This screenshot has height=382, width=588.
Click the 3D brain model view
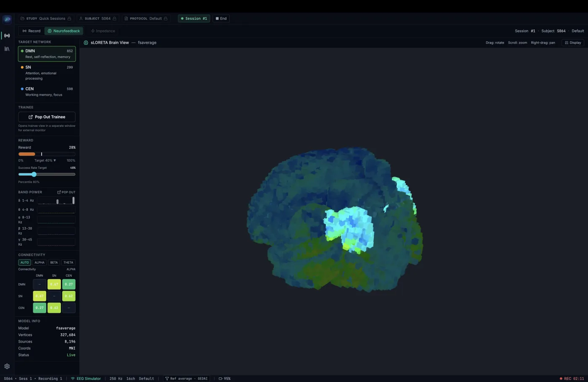335,220
